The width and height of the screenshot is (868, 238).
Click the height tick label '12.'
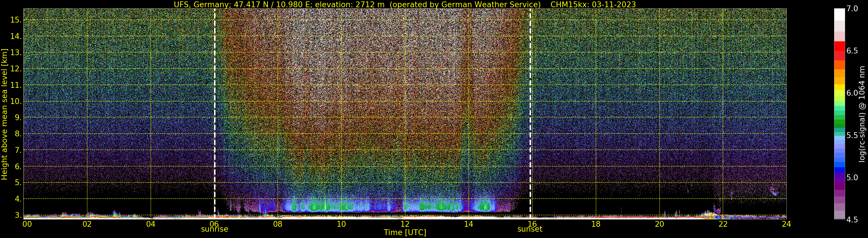[16, 69]
